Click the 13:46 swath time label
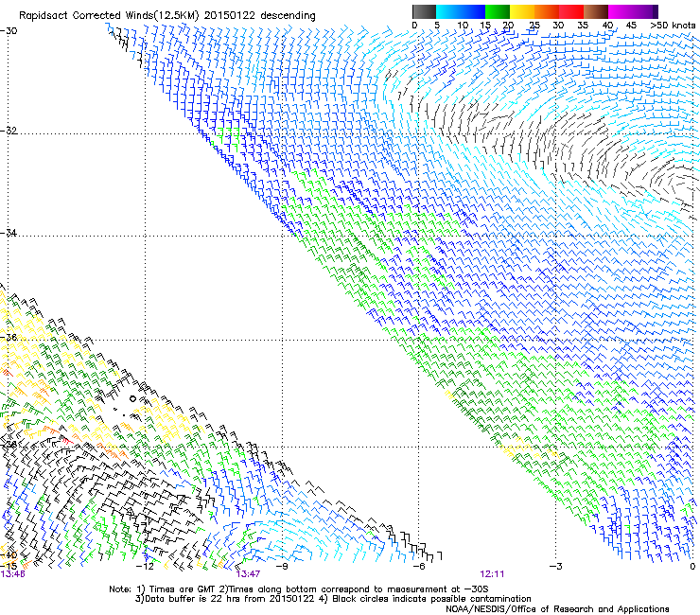 (x=12, y=574)
